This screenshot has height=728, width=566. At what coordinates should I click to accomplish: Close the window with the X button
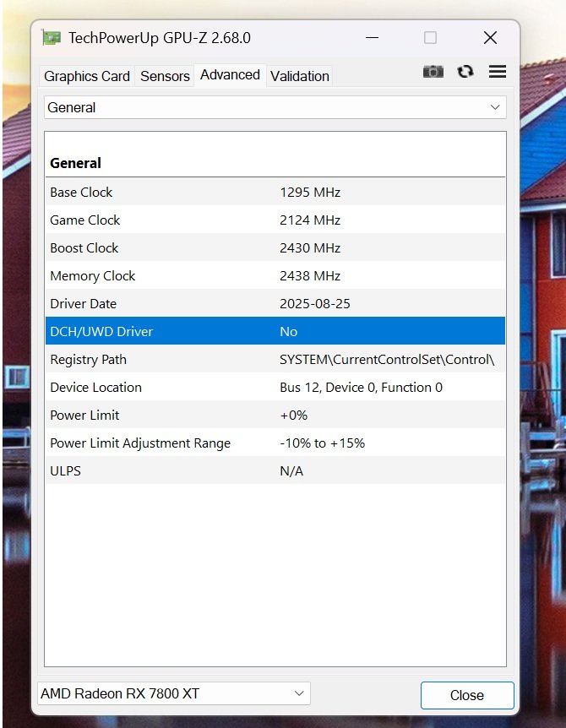[490, 38]
